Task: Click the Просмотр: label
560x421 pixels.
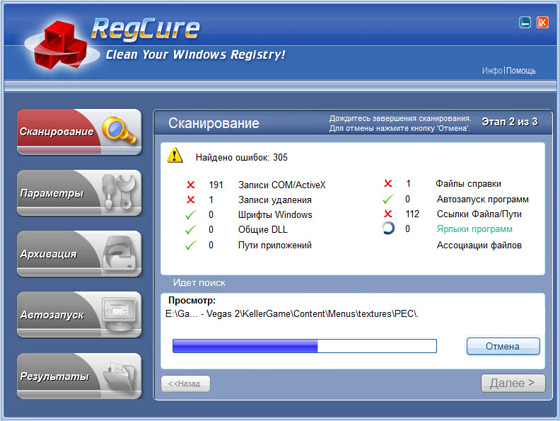Action: [x=192, y=300]
